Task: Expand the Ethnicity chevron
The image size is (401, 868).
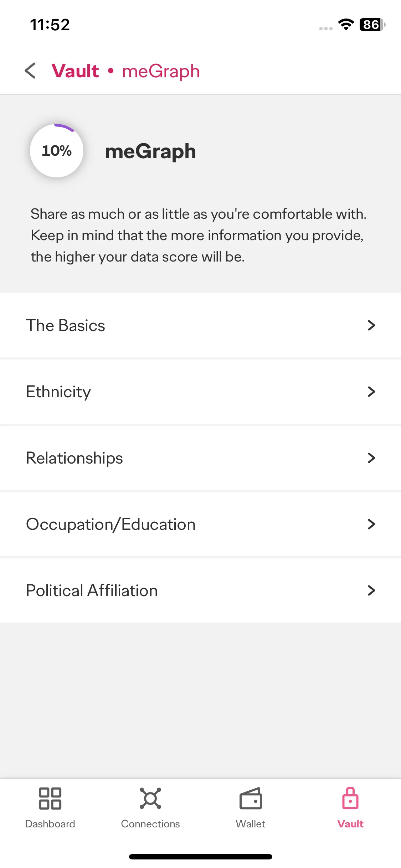Action: (x=371, y=392)
